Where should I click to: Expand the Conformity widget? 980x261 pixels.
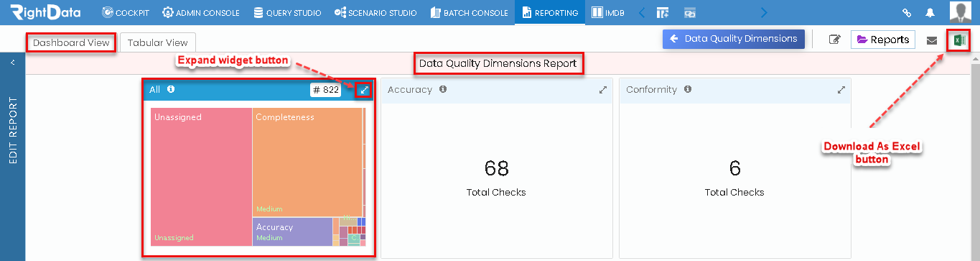[x=841, y=90]
